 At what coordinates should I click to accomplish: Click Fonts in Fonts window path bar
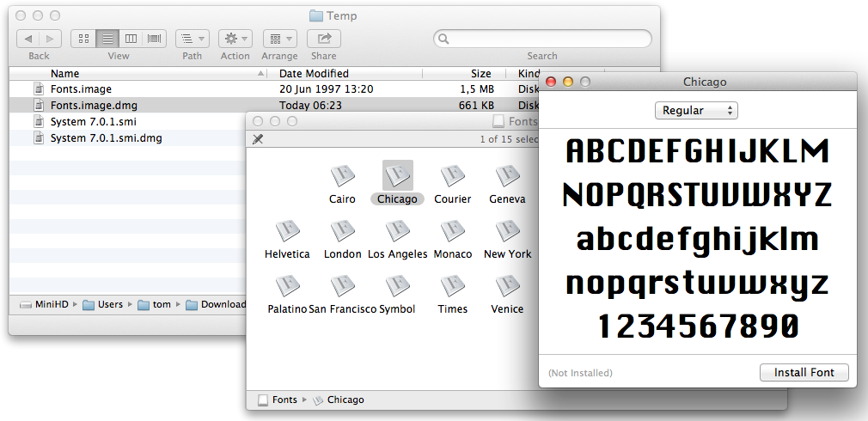point(278,400)
